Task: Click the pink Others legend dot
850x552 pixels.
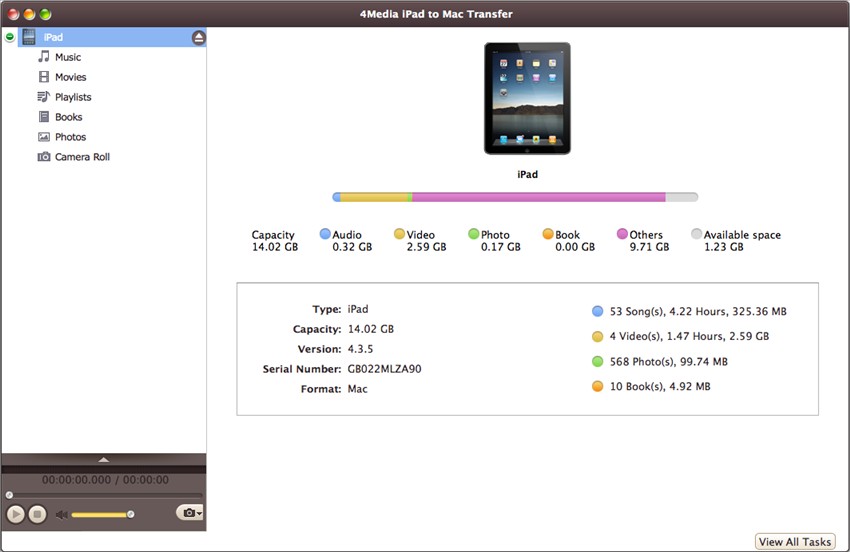Action: click(622, 234)
